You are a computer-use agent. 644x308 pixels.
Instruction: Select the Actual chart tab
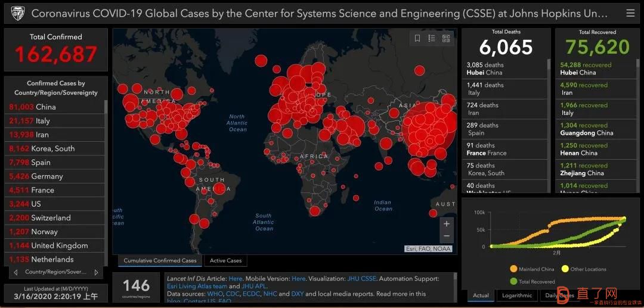tap(481, 295)
